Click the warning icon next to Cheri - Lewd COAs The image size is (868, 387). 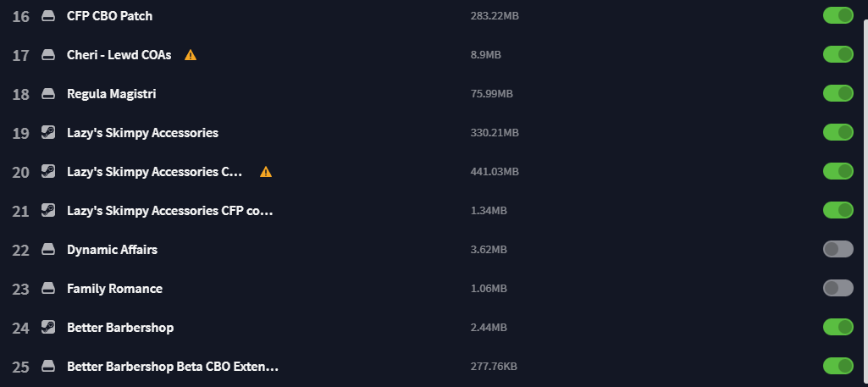click(191, 55)
